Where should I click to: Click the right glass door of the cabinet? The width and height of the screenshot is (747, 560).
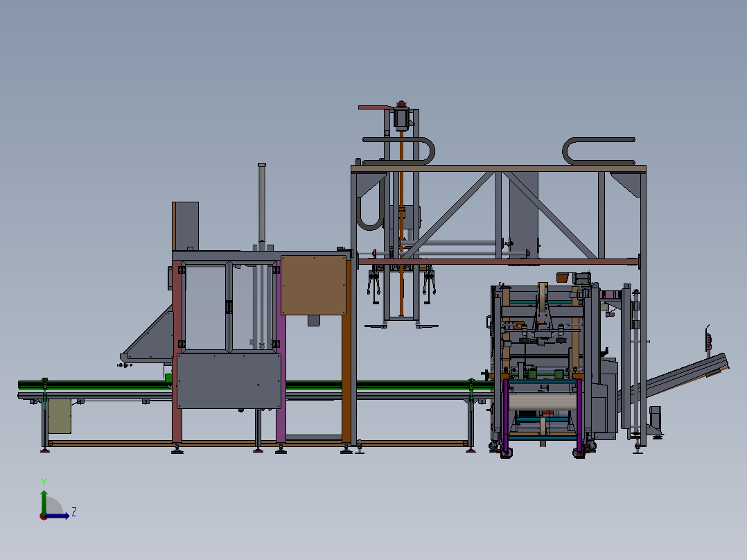click(251, 308)
